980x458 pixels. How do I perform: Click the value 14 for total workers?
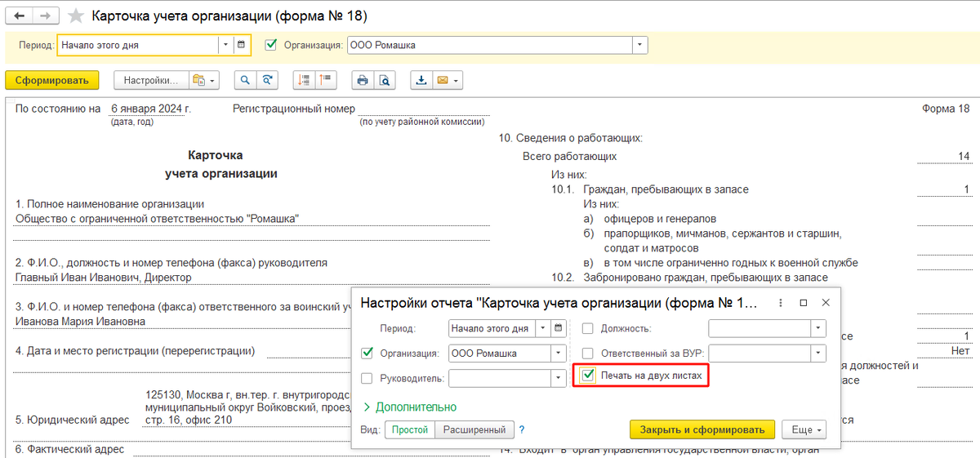coord(964,156)
